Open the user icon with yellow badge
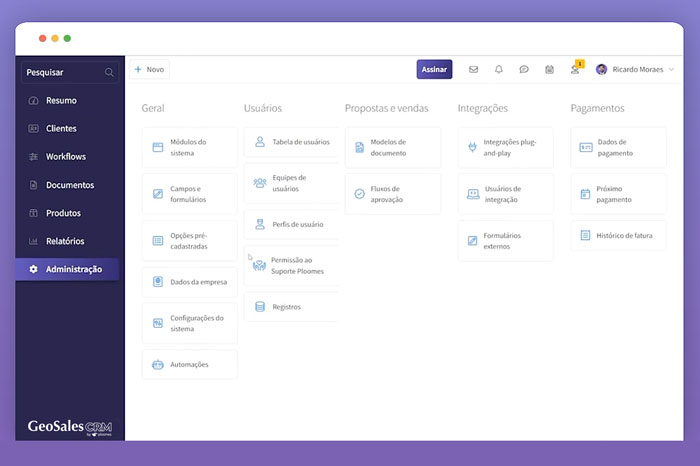This screenshot has width=700, height=466. pos(575,69)
